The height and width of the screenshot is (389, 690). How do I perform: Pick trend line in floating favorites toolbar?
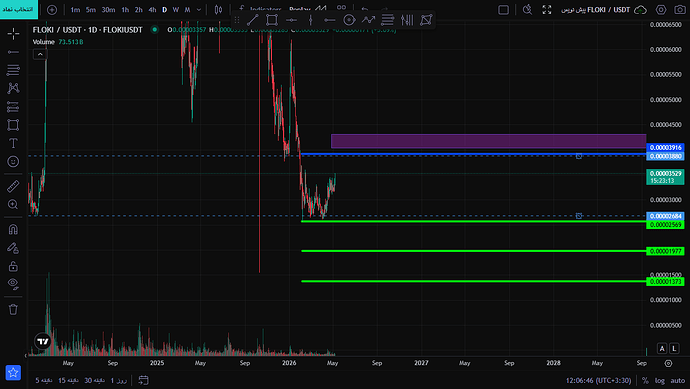253,20
